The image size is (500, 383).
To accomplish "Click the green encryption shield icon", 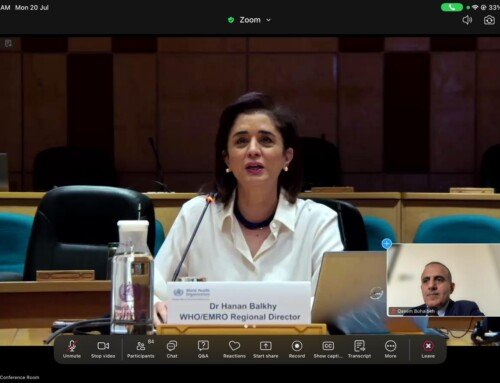I will click(231, 20).
